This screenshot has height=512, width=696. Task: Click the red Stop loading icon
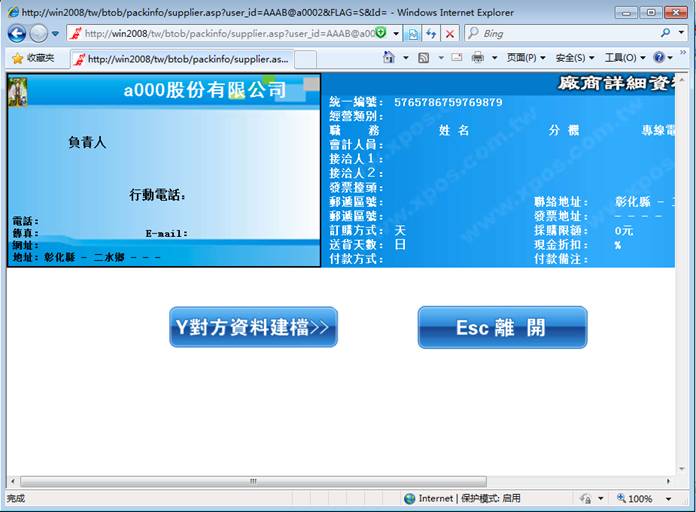point(450,33)
